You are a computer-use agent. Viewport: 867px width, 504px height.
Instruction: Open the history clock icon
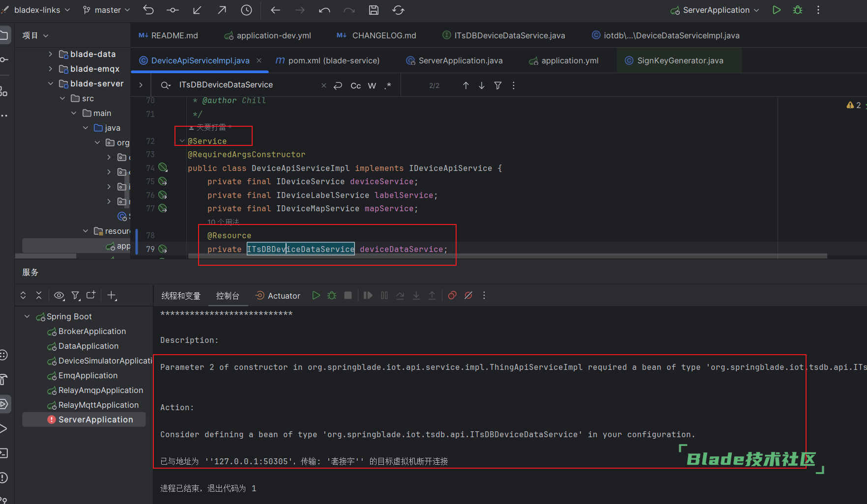point(246,10)
